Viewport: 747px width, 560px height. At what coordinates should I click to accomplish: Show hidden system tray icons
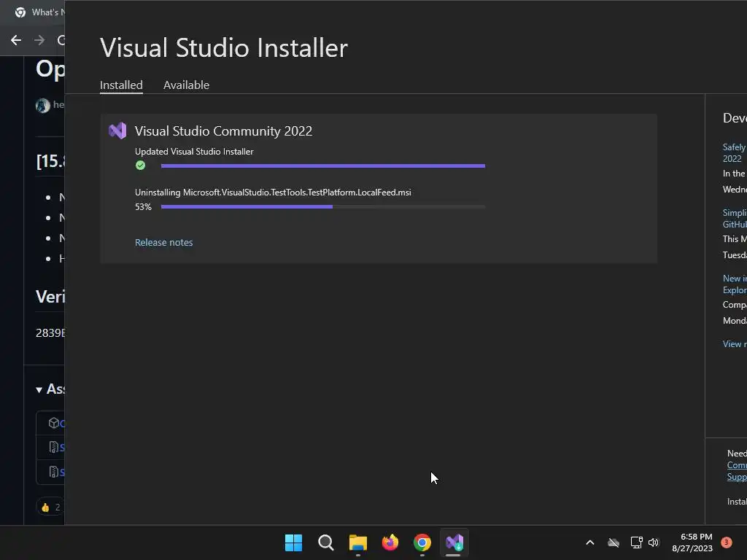pyautogui.click(x=589, y=542)
